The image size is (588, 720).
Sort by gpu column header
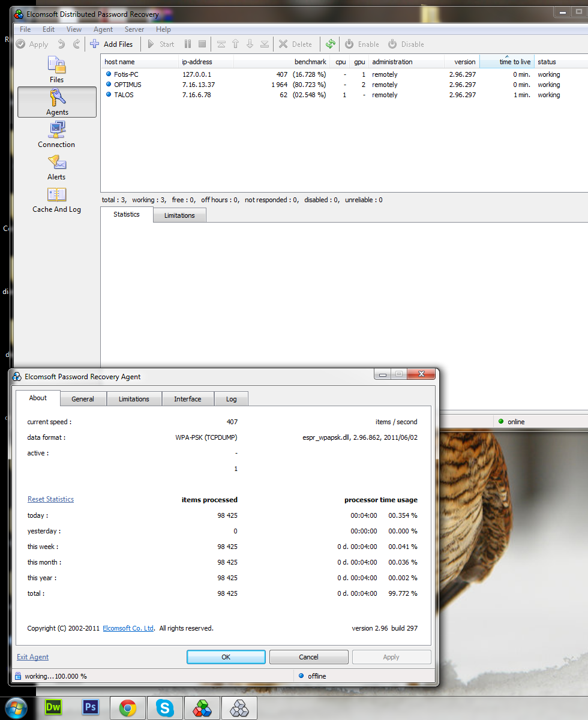(359, 62)
